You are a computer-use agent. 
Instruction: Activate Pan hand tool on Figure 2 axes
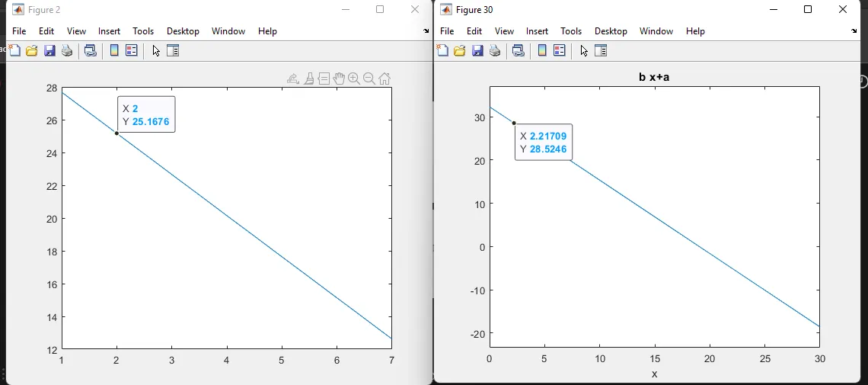339,79
